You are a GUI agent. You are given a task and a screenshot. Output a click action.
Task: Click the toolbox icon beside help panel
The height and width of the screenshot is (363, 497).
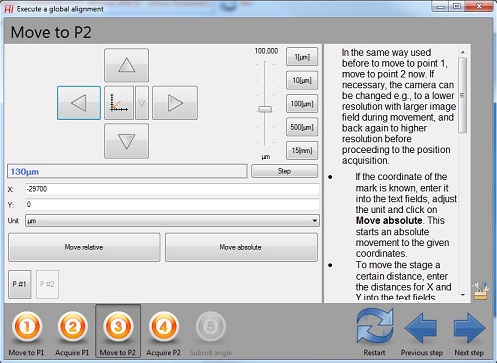point(480,291)
